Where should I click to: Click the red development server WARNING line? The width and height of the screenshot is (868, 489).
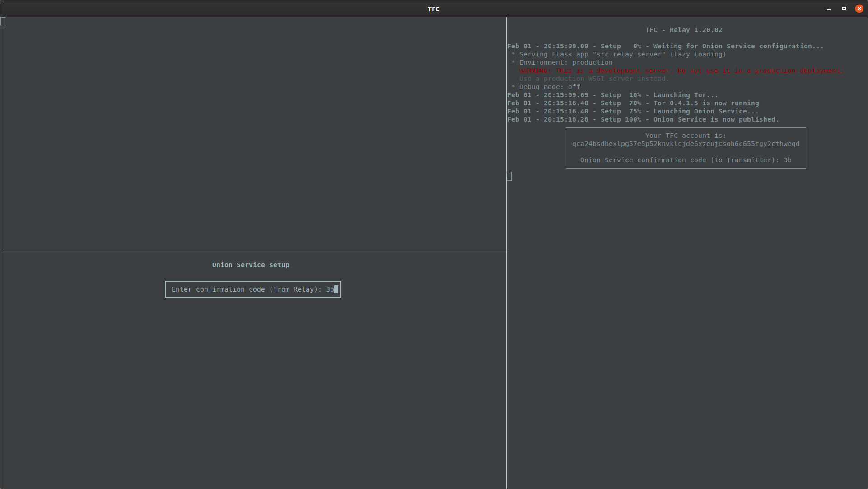[x=681, y=71]
